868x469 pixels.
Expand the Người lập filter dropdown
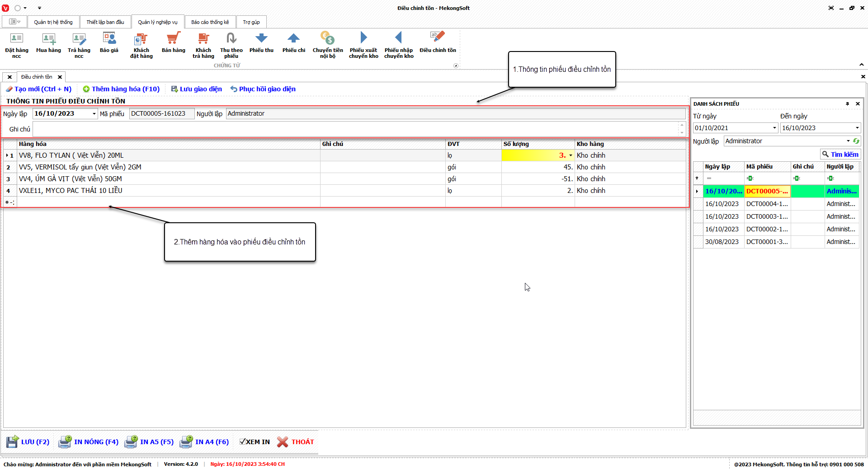click(x=848, y=141)
